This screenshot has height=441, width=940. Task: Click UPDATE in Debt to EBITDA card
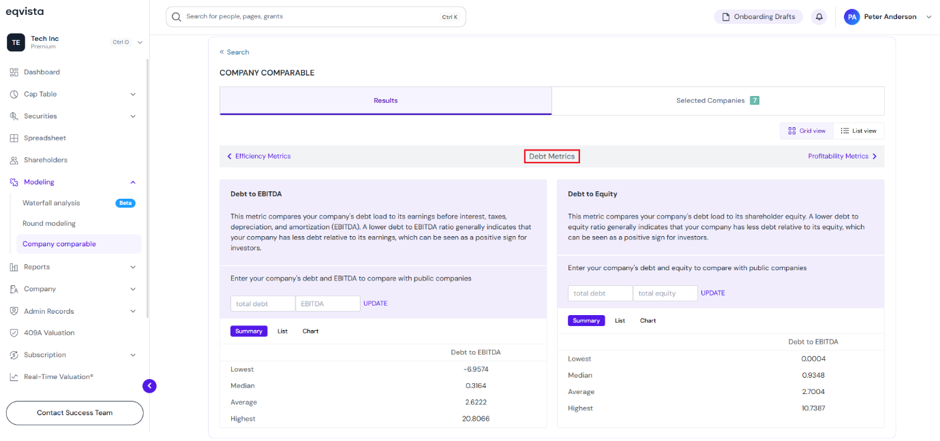tap(375, 304)
